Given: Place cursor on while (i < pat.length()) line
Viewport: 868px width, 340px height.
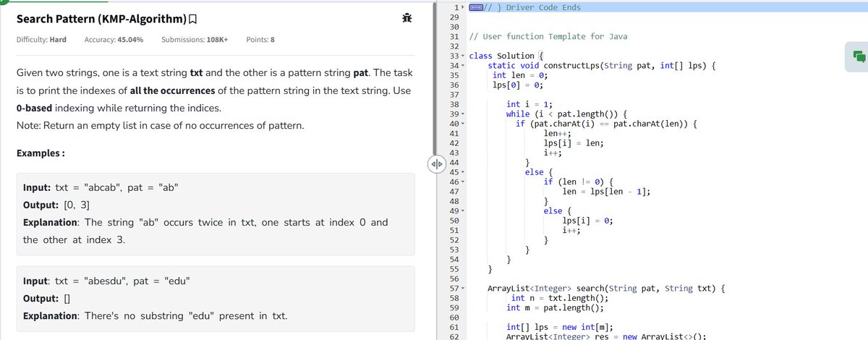Looking at the screenshot, I should pyautogui.click(x=566, y=114).
